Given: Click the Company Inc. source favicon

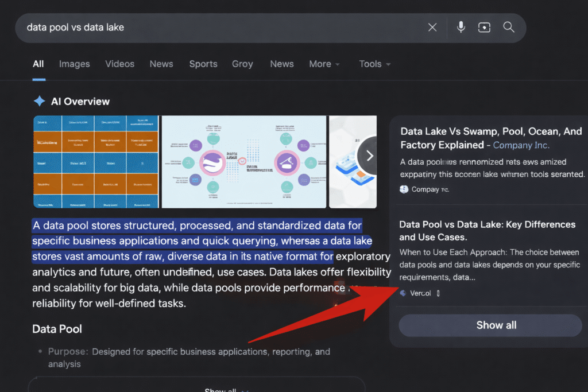Looking at the screenshot, I should coord(404,189).
